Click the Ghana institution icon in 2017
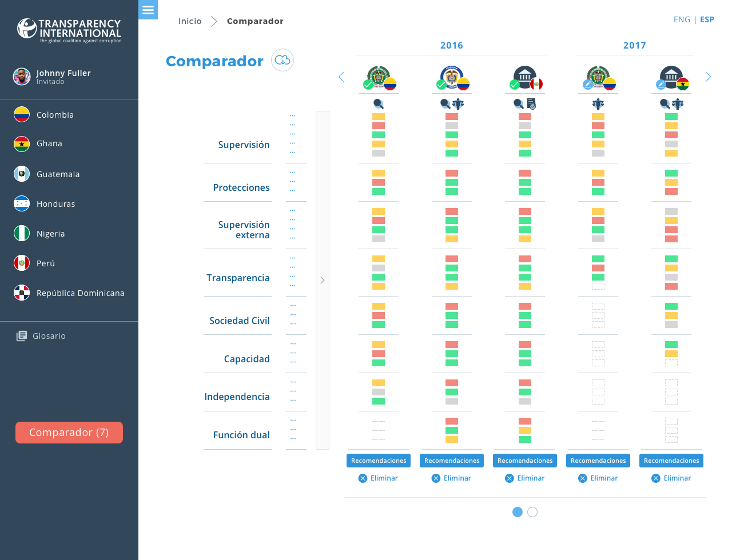The height and width of the screenshot is (560, 732). click(x=671, y=76)
